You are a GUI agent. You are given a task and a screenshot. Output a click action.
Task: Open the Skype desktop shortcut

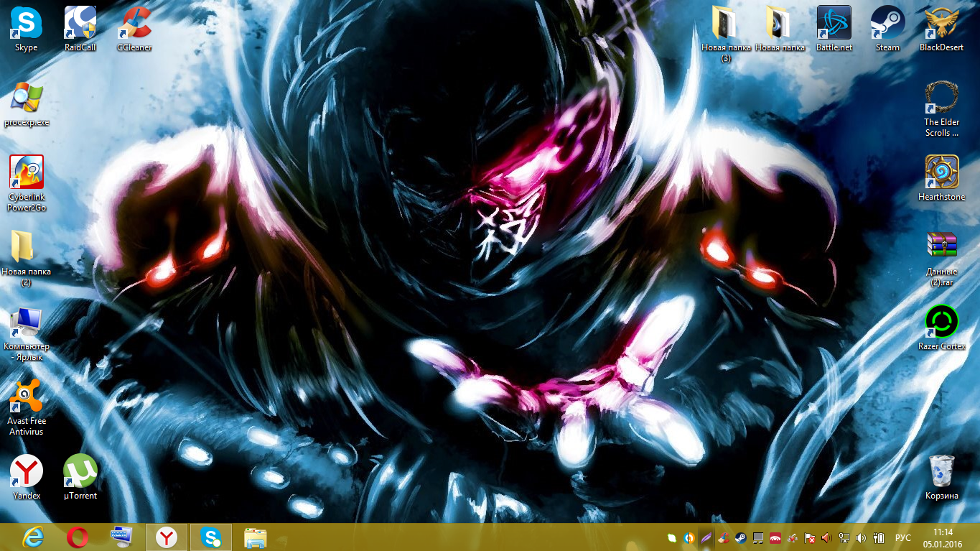pos(27,29)
